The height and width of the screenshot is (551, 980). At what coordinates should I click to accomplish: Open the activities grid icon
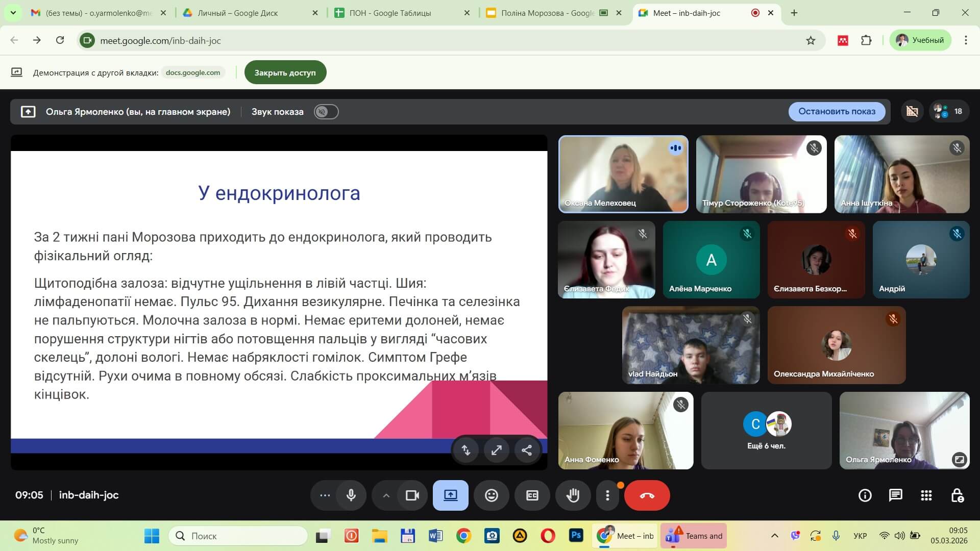click(x=926, y=495)
